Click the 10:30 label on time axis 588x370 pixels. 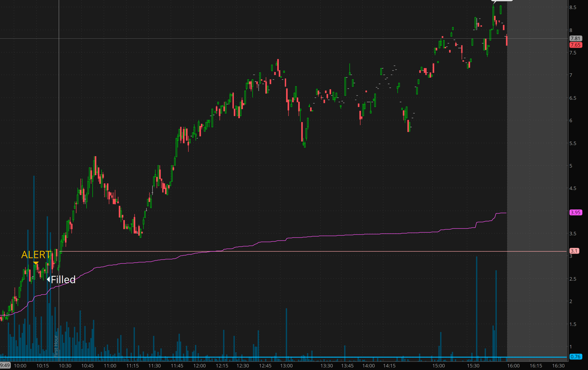click(x=65, y=366)
